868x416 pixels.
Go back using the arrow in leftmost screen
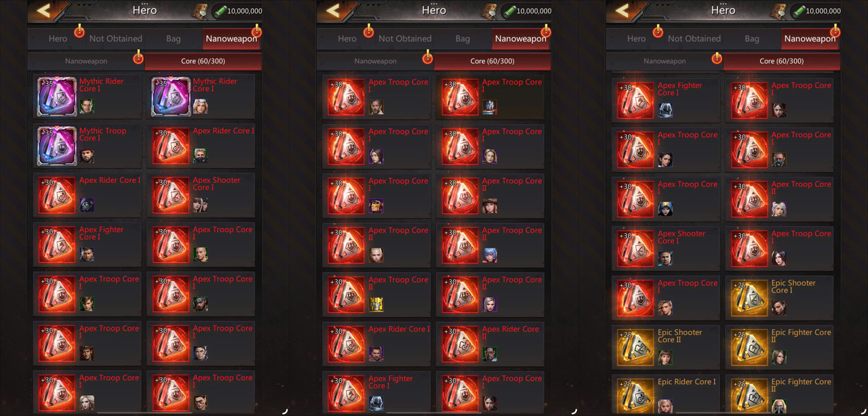tap(44, 10)
